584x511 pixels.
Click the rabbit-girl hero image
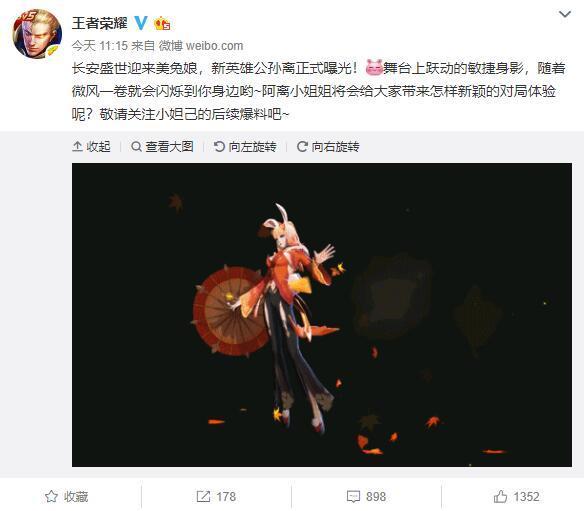tap(322, 315)
